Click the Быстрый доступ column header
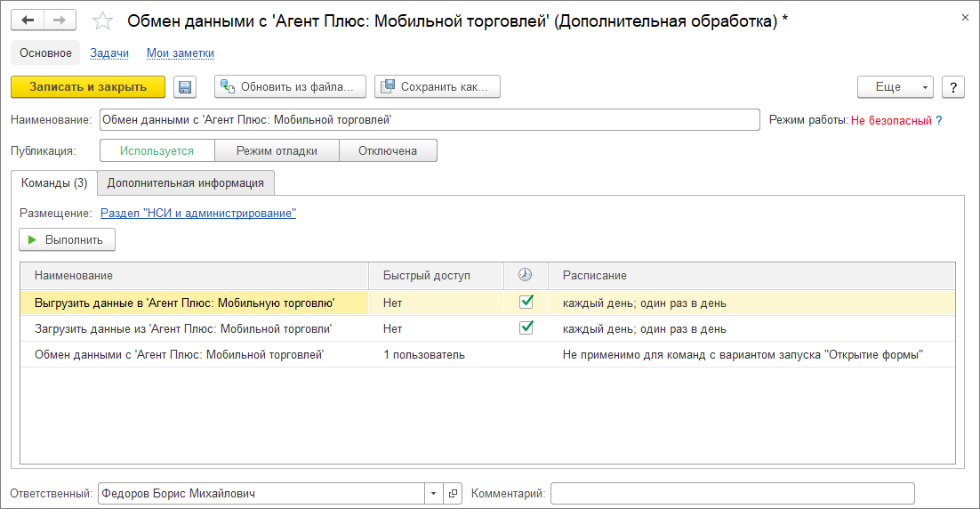980x509 pixels. [x=437, y=275]
